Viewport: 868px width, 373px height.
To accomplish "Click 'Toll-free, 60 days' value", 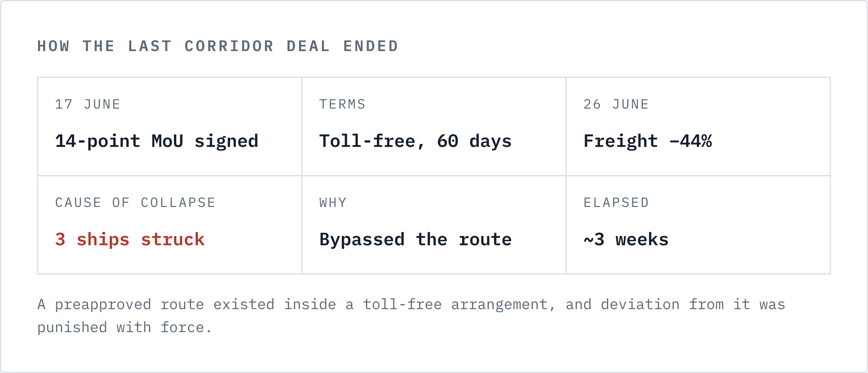I will point(415,141).
